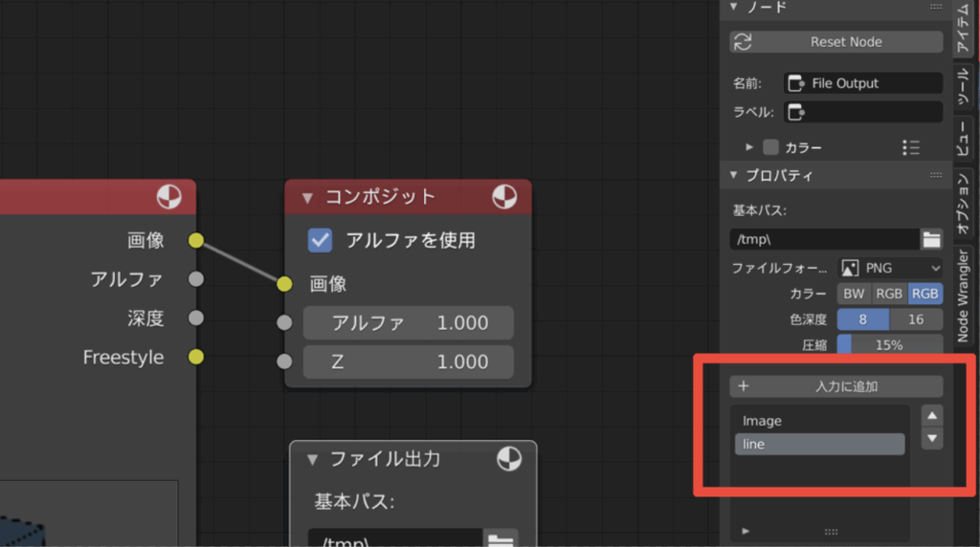Screen dimensions: 980x547
Task: Collapse the プロパティ panel
Action: click(734, 175)
